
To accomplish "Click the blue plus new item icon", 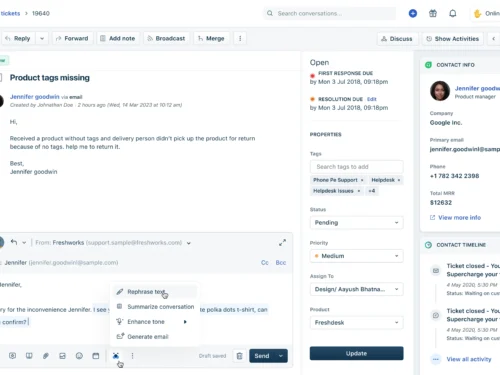I will pos(413,13).
